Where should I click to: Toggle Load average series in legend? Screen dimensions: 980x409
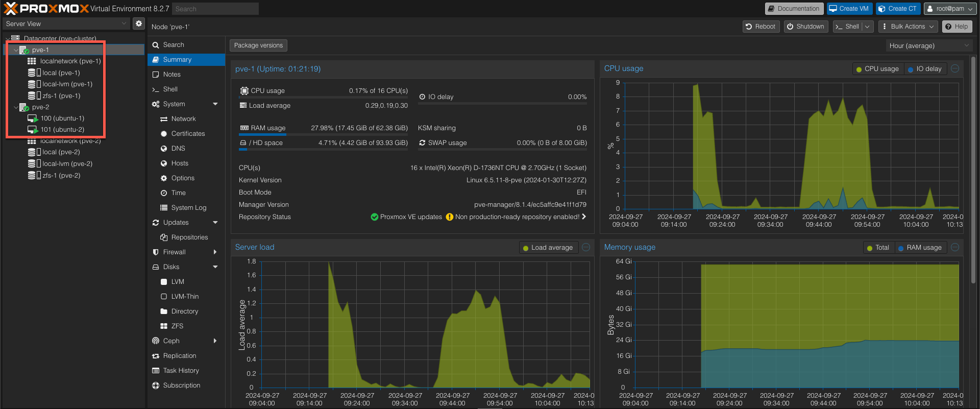(548, 248)
